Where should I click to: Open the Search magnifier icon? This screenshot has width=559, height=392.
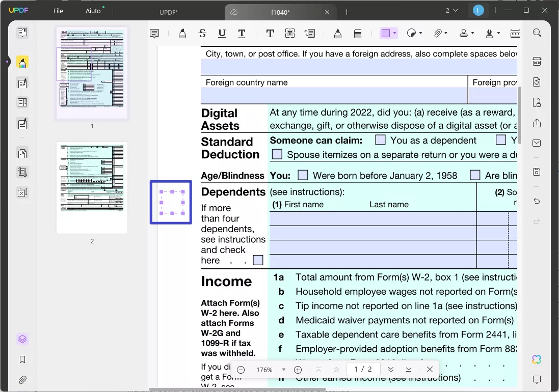point(537,33)
